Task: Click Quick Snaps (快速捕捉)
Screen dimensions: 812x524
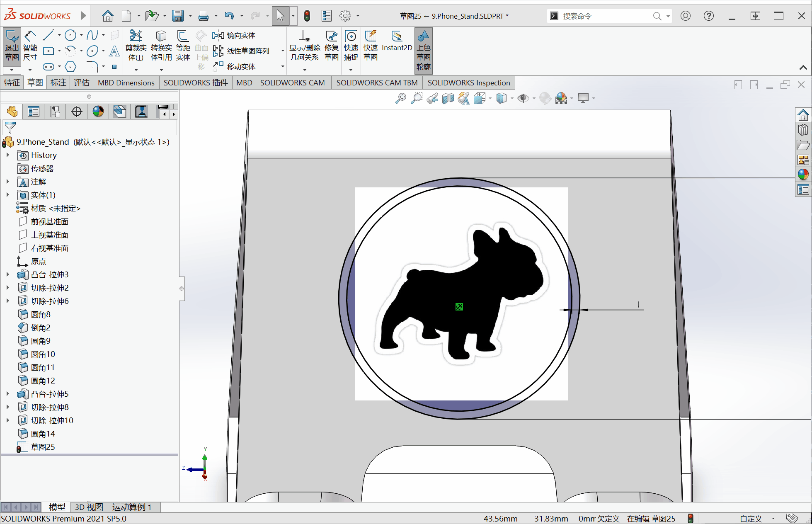Action: tap(351, 46)
